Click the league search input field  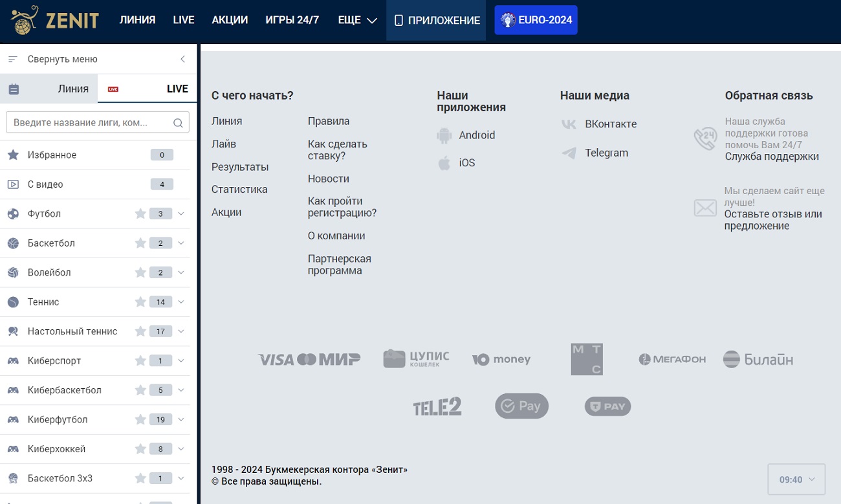click(x=97, y=122)
